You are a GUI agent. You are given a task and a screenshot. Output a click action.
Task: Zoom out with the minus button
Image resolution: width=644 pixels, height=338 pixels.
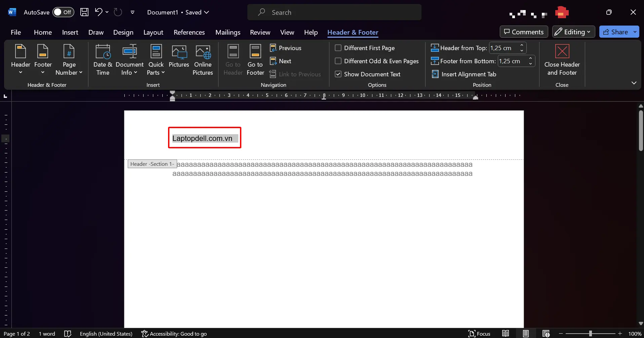[x=561, y=334]
